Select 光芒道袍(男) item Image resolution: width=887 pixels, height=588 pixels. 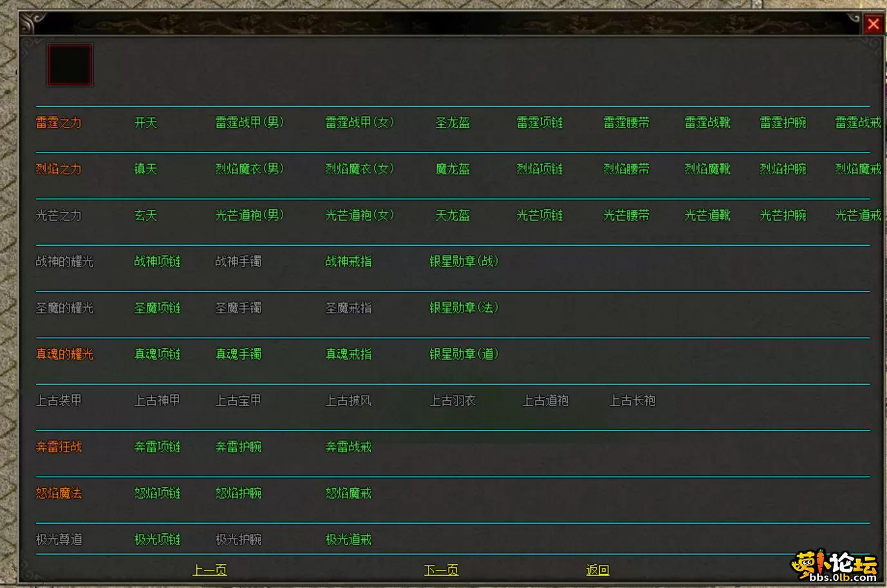[250, 215]
